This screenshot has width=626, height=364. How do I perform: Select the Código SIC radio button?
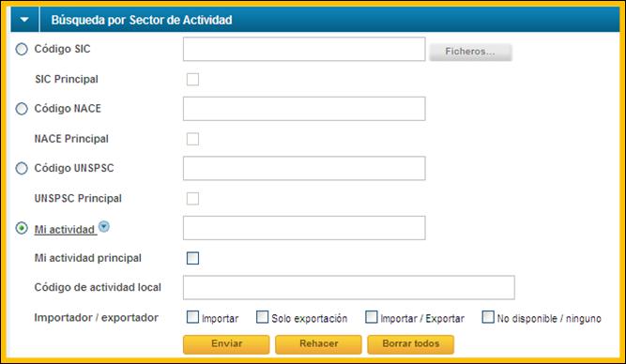[x=22, y=49]
